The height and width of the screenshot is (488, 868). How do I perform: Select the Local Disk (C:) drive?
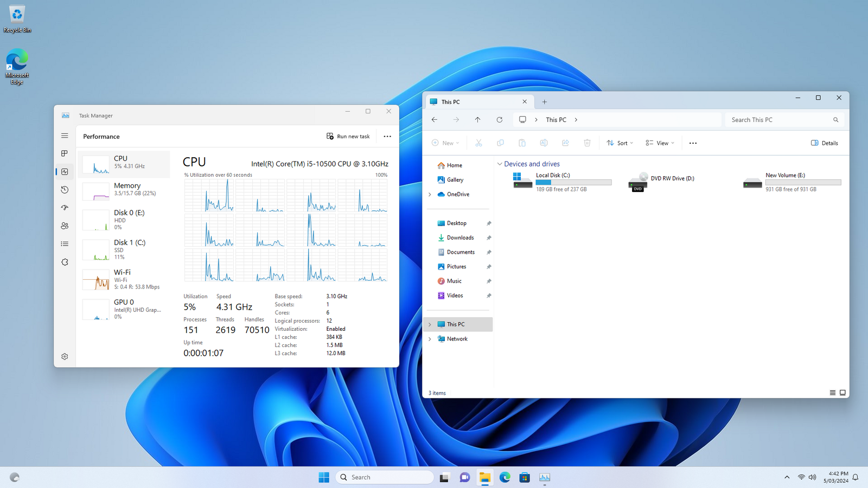[562, 182]
